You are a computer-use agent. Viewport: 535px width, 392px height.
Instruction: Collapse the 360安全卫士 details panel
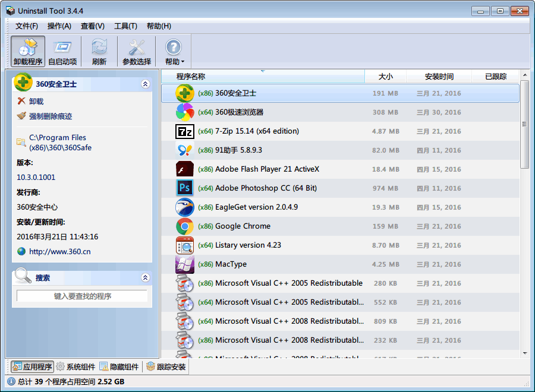point(146,84)
